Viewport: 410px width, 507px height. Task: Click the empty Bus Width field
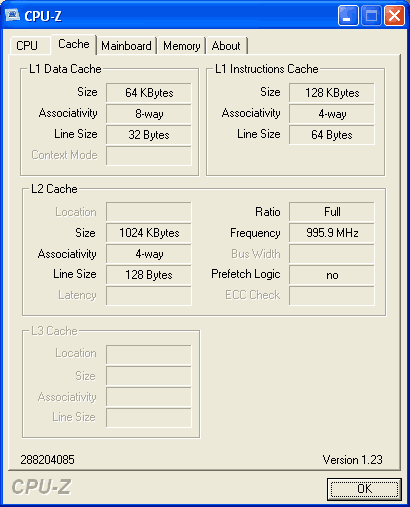pyautogui.click(x=332, y=254)
